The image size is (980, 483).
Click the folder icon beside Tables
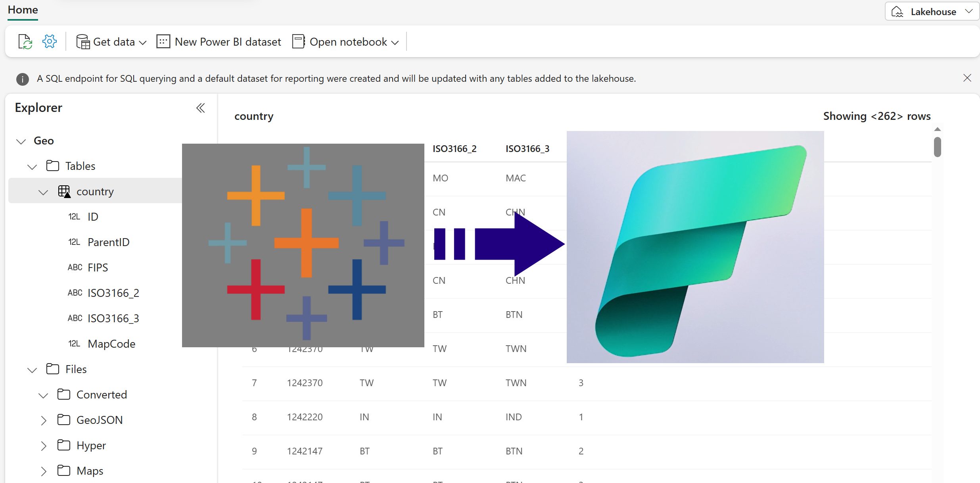tap(53, 165)
